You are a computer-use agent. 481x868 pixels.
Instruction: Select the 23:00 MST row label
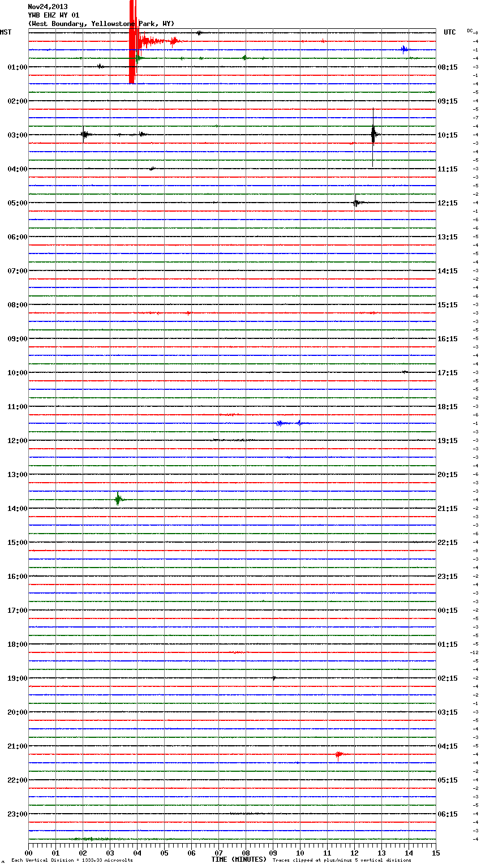click(18, 814)
